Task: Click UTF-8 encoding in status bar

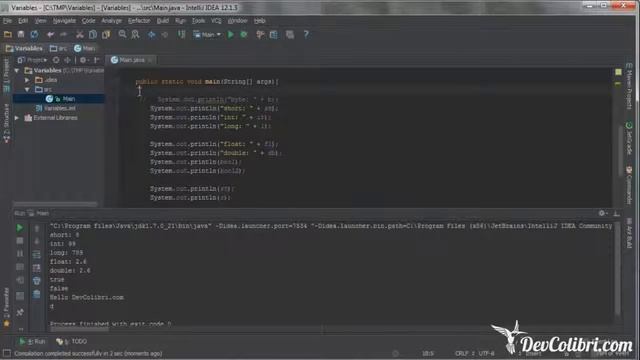Action: click(x=487, y=353)
